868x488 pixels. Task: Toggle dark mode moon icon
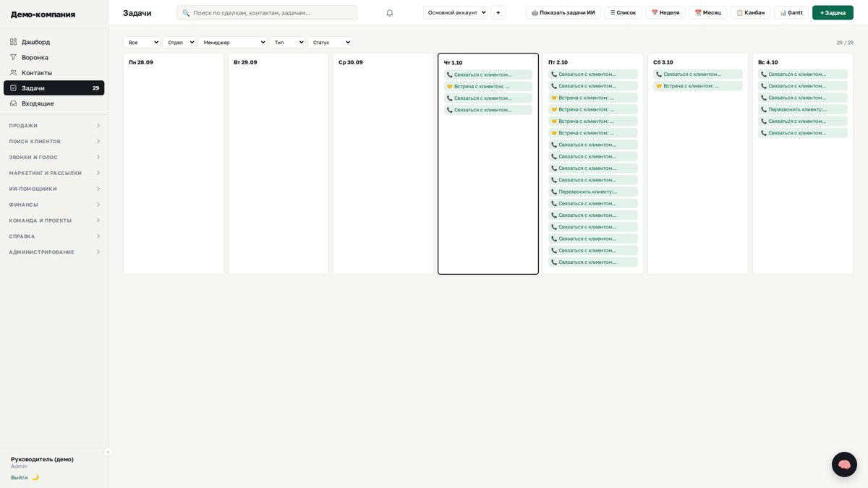tap(35, 477)
